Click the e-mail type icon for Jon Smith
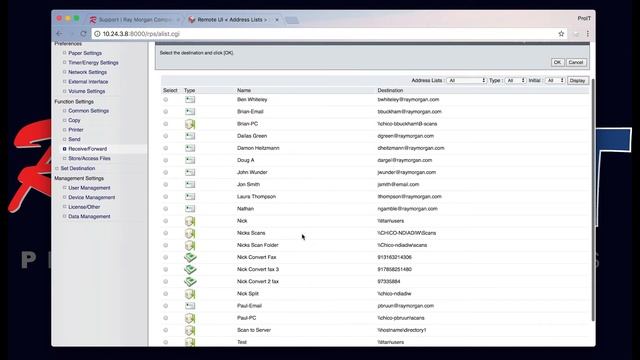This screenshot has height=360, width=640. pyautogui.click(x=190, y=184)
